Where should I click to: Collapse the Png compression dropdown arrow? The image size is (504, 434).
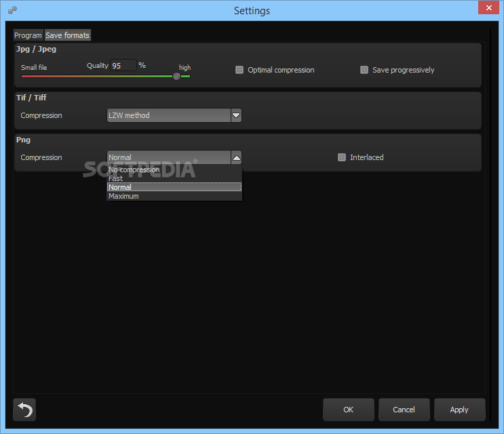[236, 157]
